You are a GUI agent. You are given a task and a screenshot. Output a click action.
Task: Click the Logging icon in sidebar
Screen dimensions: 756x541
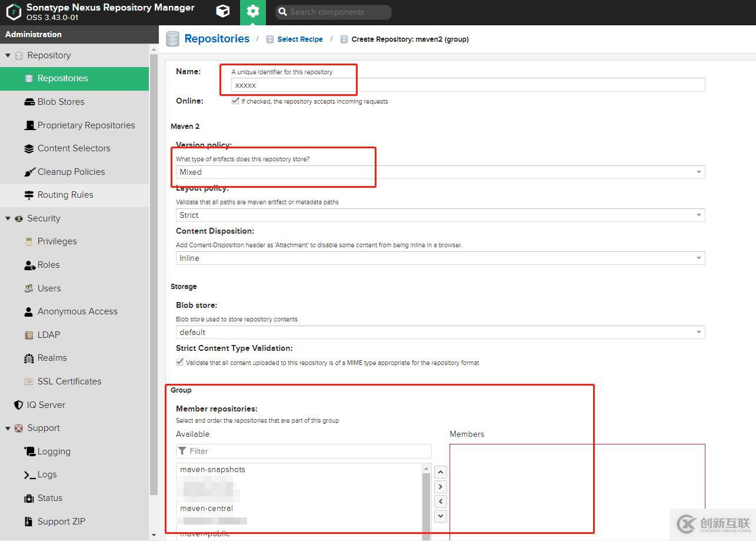[x=29, y=452]
